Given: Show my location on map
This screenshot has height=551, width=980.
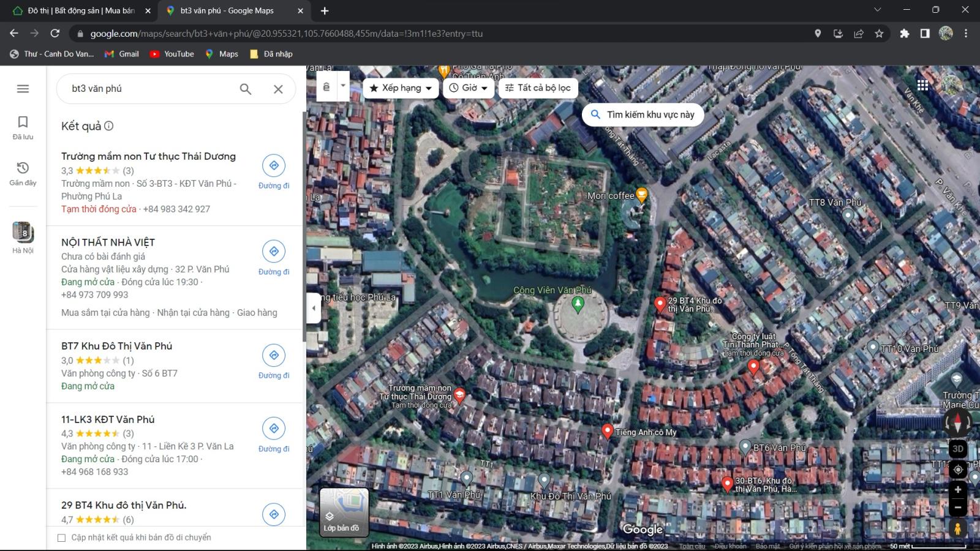Looking at the screenshot, I should pos(958,470).
